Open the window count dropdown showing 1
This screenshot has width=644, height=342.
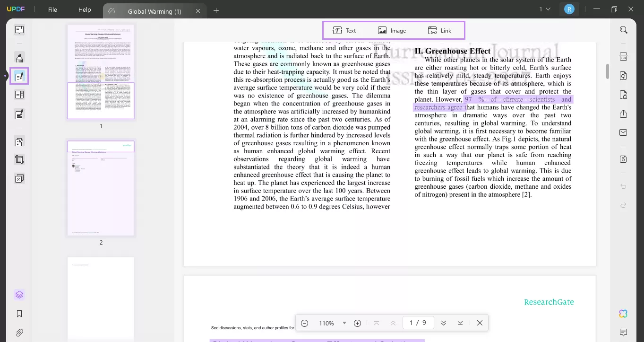pos(545,9)
